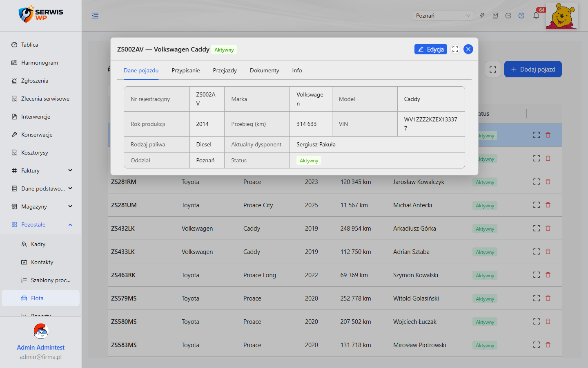Open details icon for row ZS432LK

pyautogui.click(x=537, y=228)
